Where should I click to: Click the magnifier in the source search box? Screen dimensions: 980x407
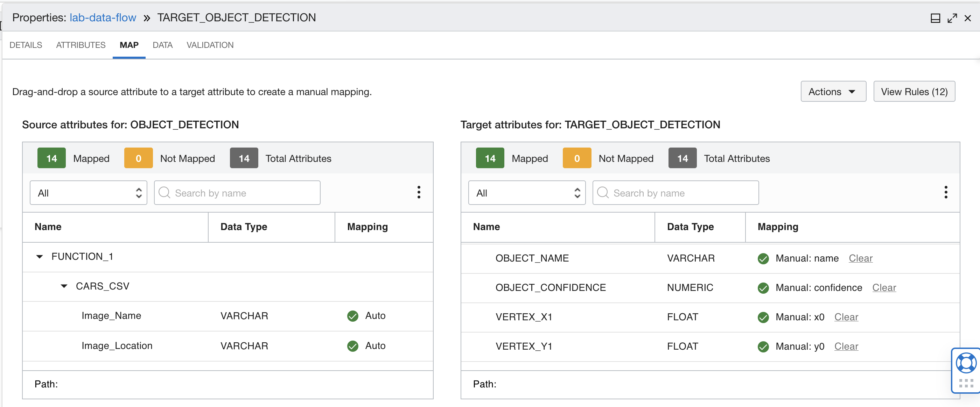165,193
